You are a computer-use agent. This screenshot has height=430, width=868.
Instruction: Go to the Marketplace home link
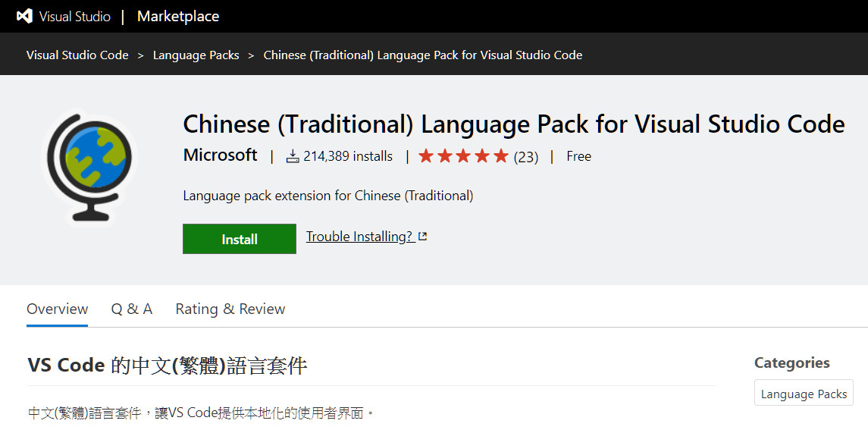(x=178, y=17)
